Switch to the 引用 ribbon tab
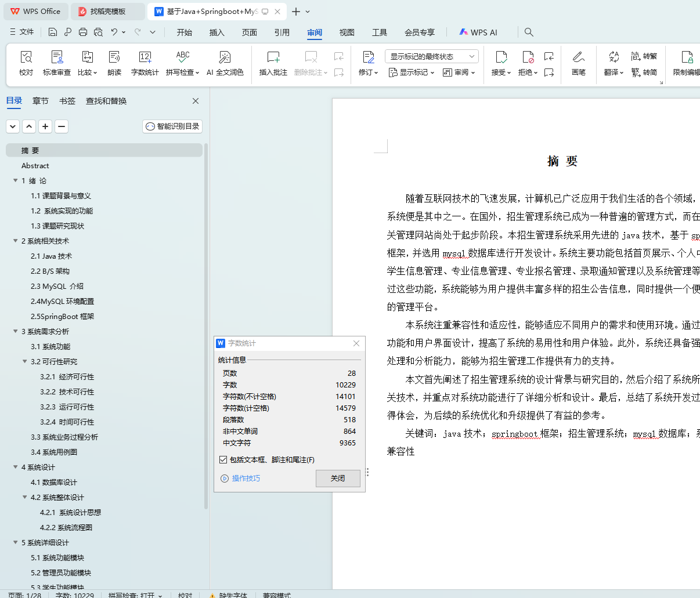 282,32
